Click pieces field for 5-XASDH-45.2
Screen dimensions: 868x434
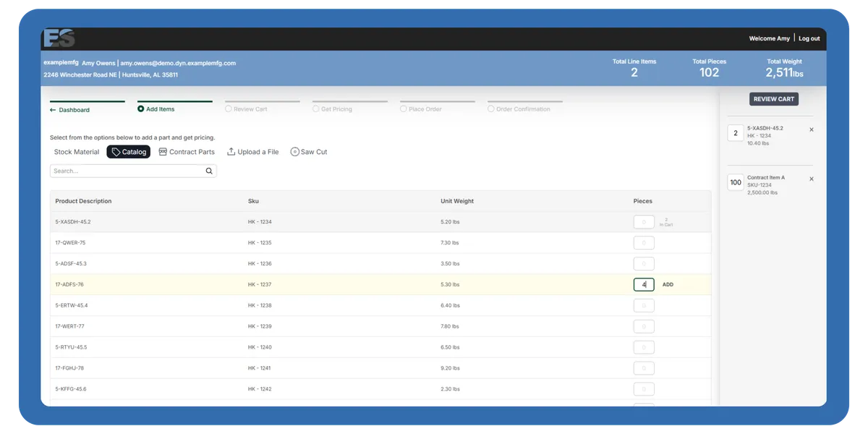coord(644,222)
